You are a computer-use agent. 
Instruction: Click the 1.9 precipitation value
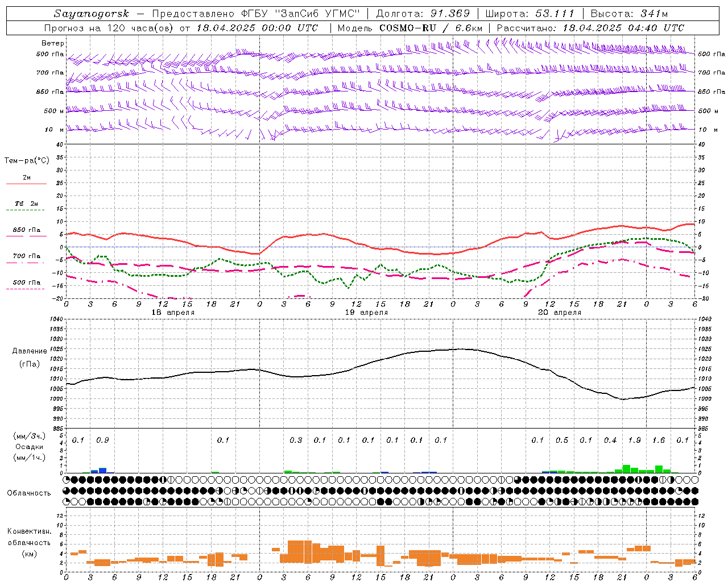click(634, 440)
